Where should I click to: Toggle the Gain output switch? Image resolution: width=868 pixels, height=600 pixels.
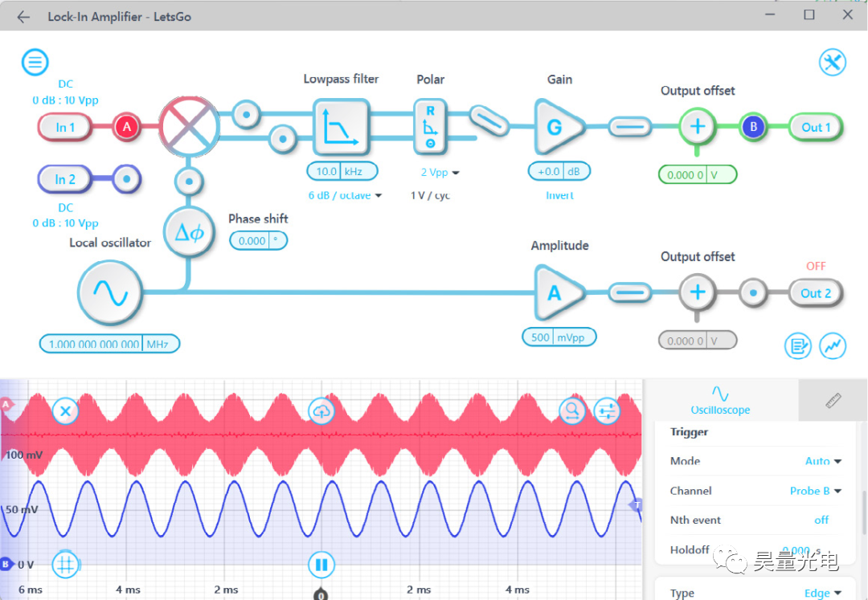coord(631,127)
